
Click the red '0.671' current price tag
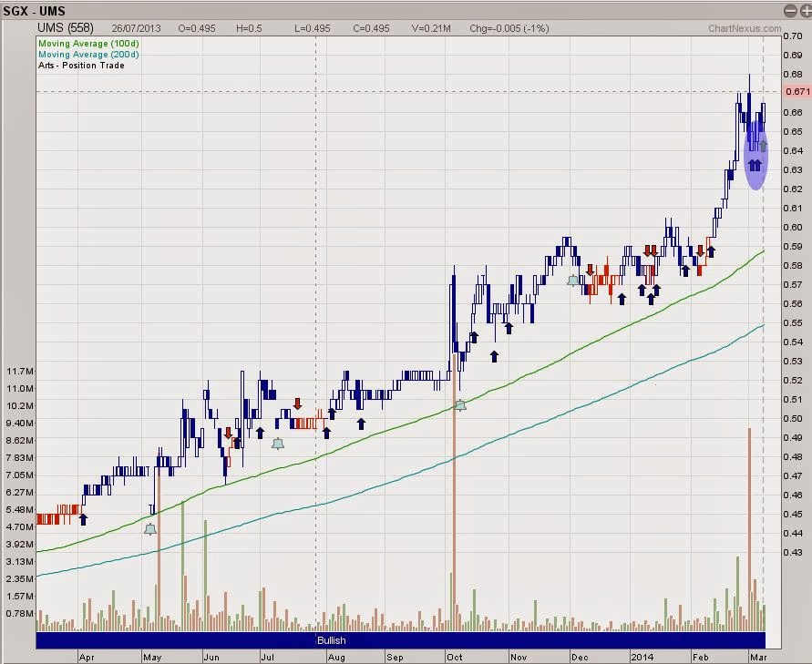point(797,92)
